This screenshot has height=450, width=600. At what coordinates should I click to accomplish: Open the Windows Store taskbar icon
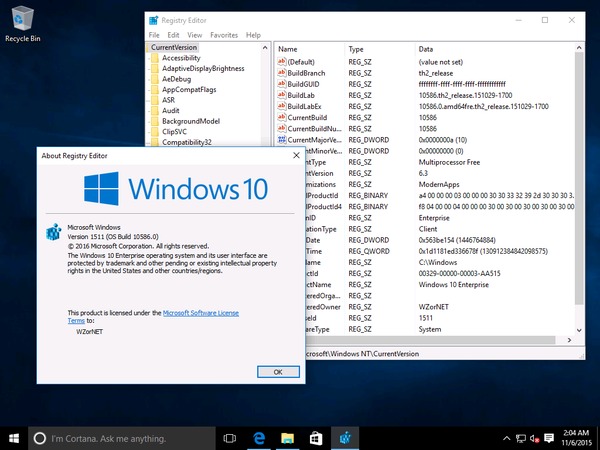coord(315,438)
